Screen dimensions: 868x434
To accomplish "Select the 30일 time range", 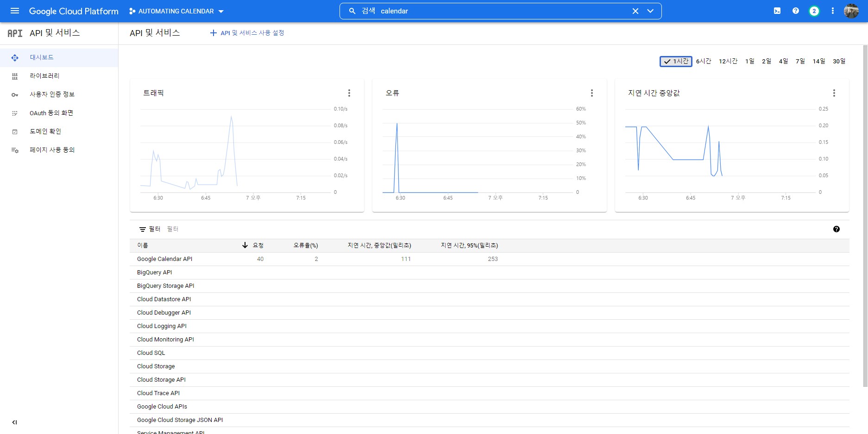I will coord(839,61).
